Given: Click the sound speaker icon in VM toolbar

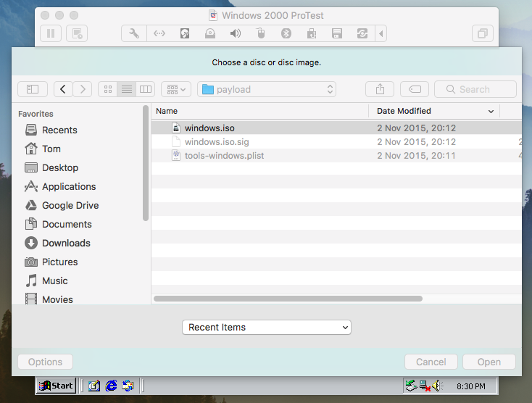Looking at the screenshot, I should (x=236, y=33).
